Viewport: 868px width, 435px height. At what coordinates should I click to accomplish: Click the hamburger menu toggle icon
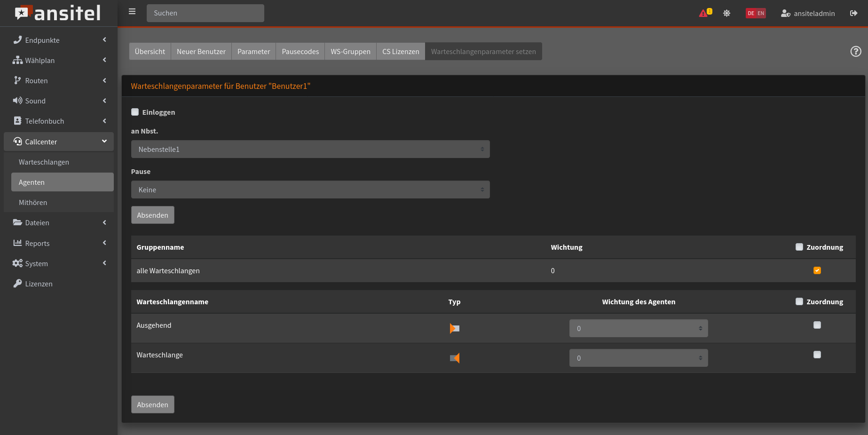(132, 12)
